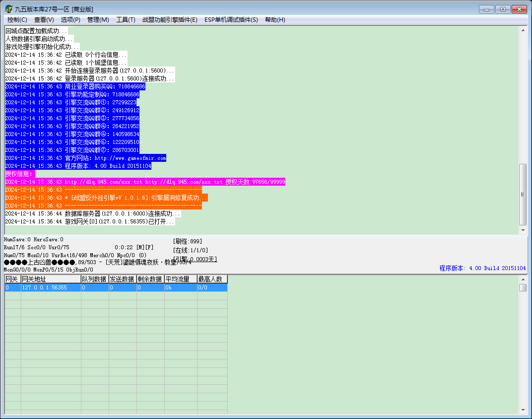Viewport: 532px width, 419px height.
Task: Open the 选项(P) menu
Action: coord(70,20)
